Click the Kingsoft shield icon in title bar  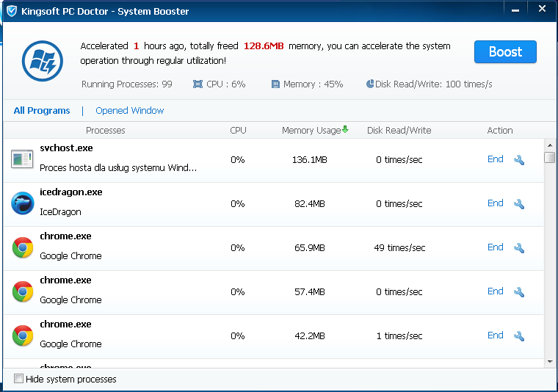[x=11, y=11]
